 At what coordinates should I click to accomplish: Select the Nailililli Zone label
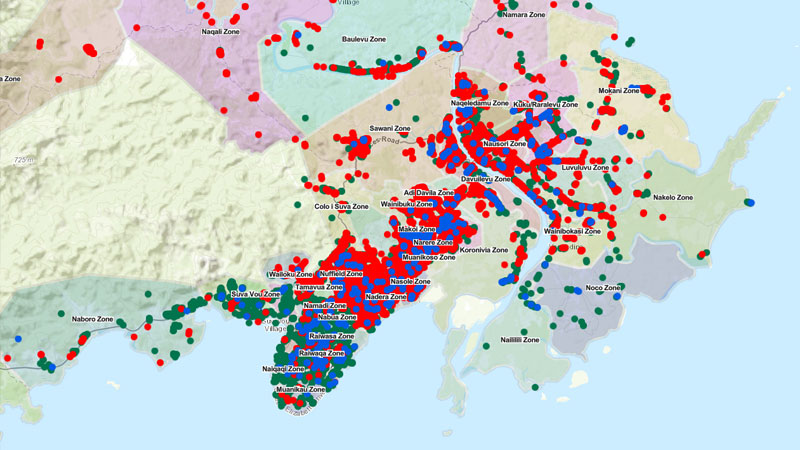click(x=520, y=340)
